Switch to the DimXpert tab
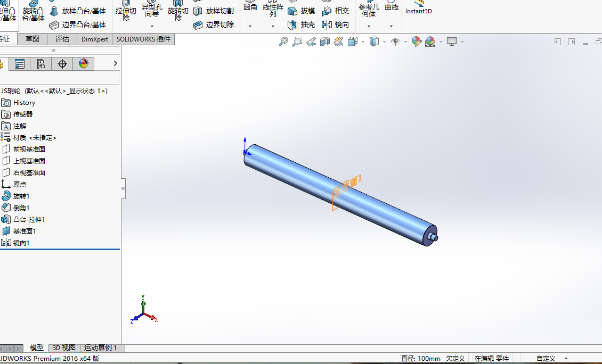Viewport: 602px width, 364px height. click(95, 39)
